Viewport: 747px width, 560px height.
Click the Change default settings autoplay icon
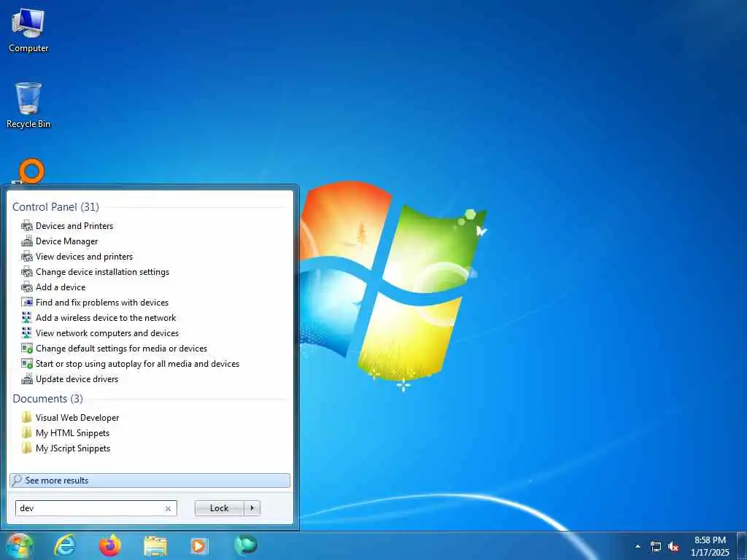[27, 349]
